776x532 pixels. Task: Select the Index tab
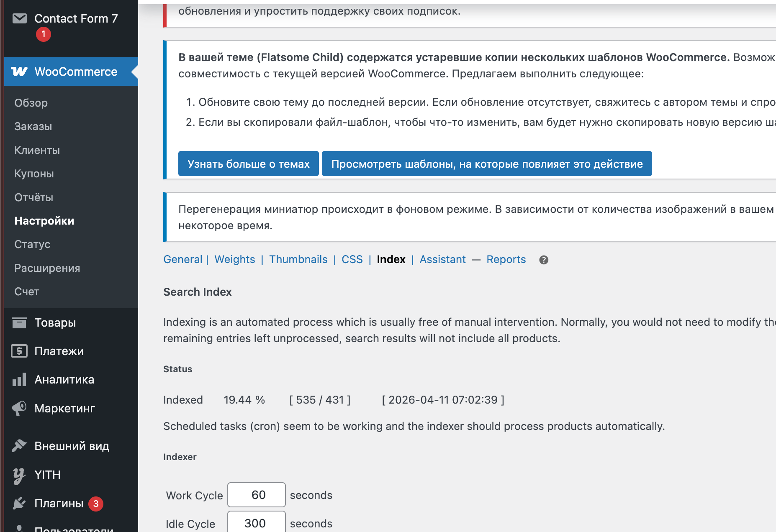tap(391, 259)
